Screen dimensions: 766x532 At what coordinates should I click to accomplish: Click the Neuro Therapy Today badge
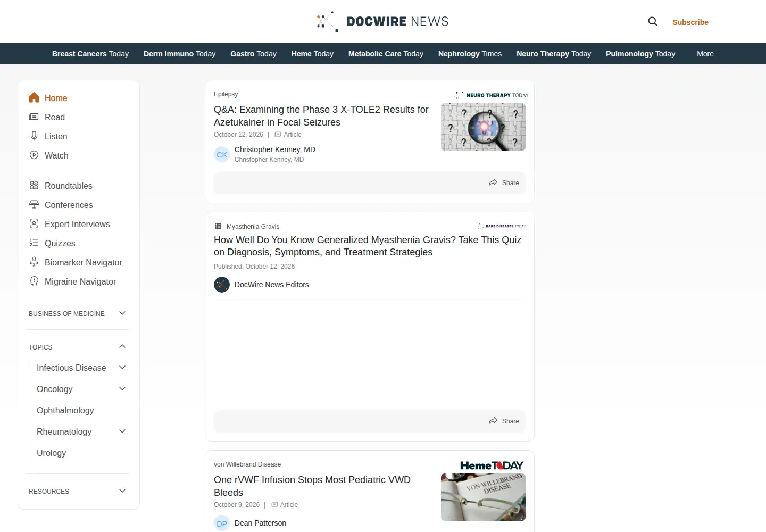click(x=491, y=95)
